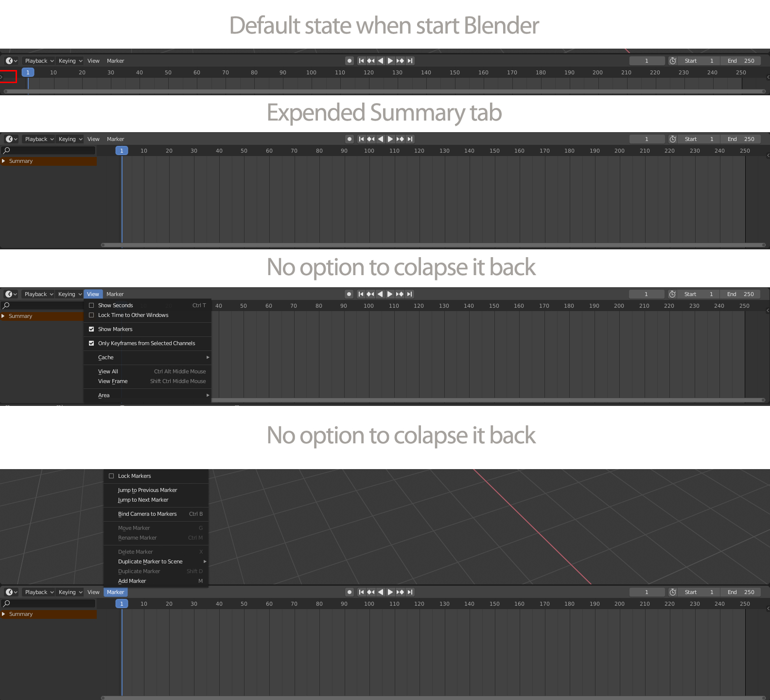This screenshot has width=770, height=700.
Task: Jump to previous keyframe in Expended Summary timeline
Action: coord(371,139)
